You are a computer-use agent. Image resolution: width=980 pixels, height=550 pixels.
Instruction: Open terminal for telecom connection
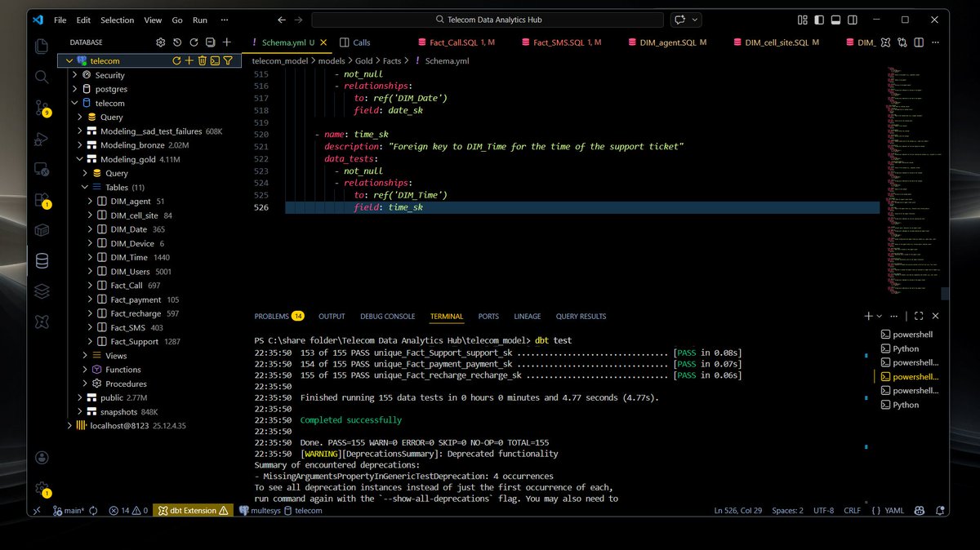[215, 60]
